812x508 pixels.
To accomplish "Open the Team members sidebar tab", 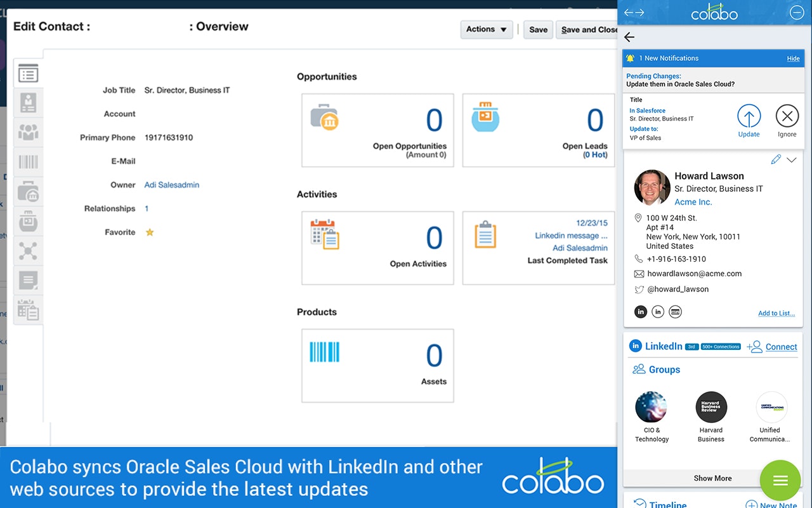I will pos(28,132).
